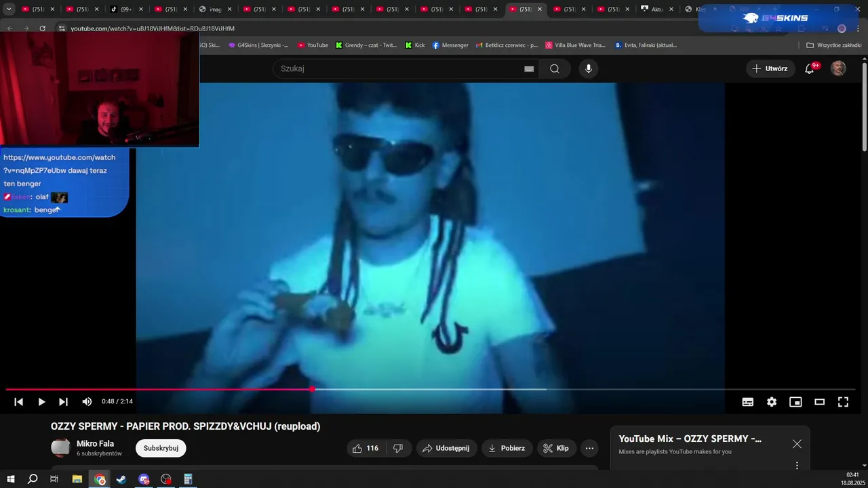Open the Mikro Fala channel name link
The width and height of the screenshot is (868, 488).
click(95, 443)
